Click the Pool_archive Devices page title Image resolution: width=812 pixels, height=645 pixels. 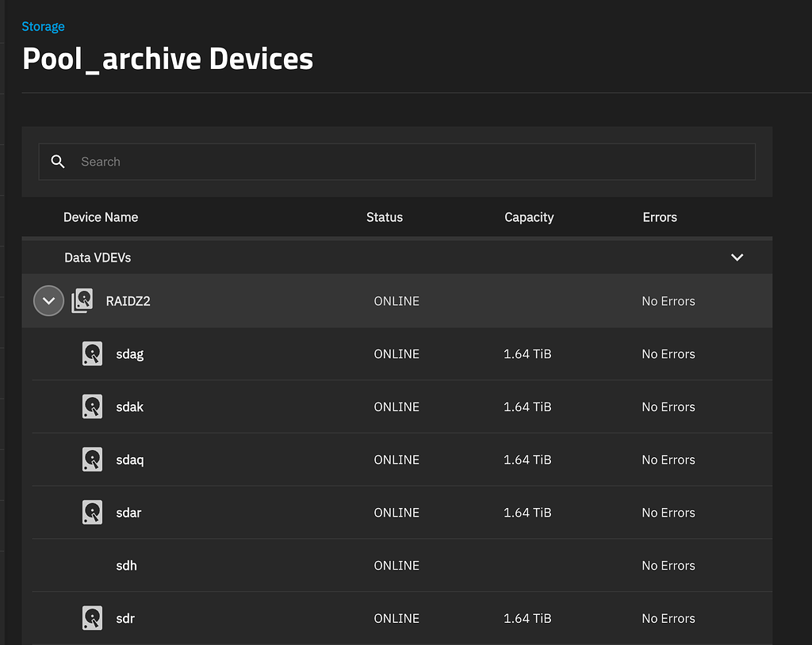point(167,58)
